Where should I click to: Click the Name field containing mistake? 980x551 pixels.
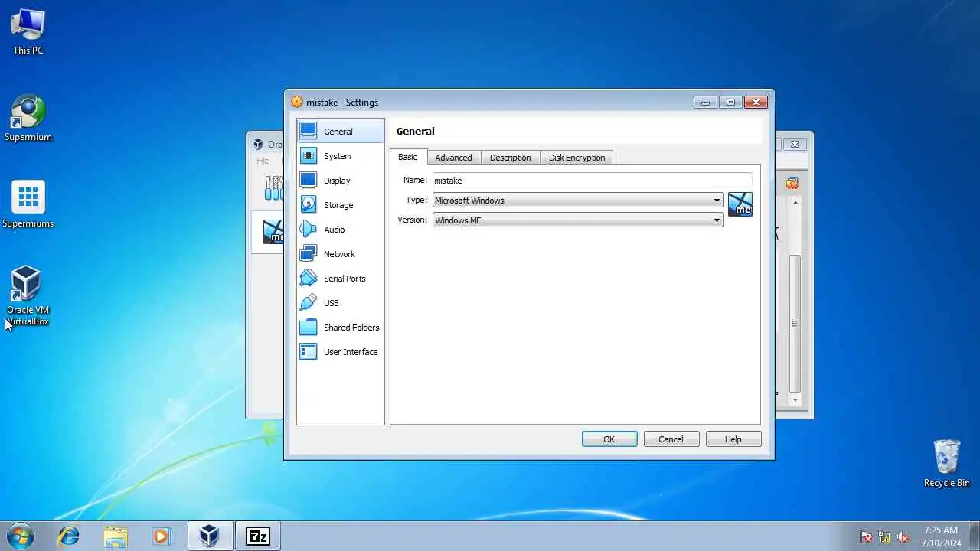coord(592,181)
